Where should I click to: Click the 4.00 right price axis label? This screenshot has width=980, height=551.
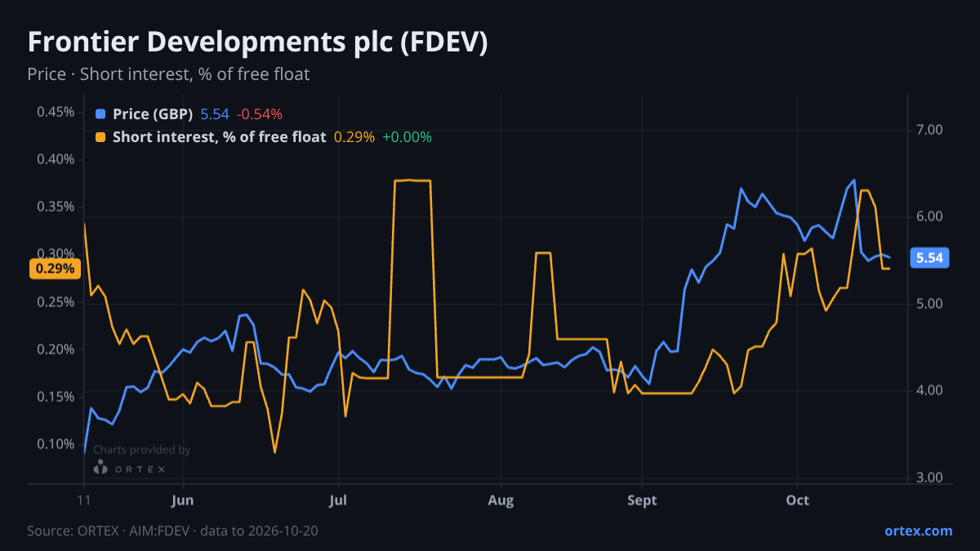coord(930,390)
